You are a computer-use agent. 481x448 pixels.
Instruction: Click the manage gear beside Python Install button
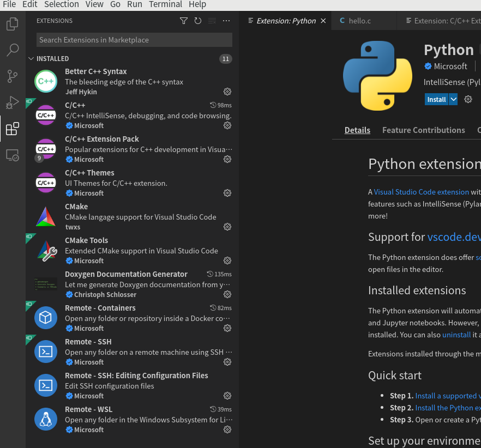click(x=468, y=99)
